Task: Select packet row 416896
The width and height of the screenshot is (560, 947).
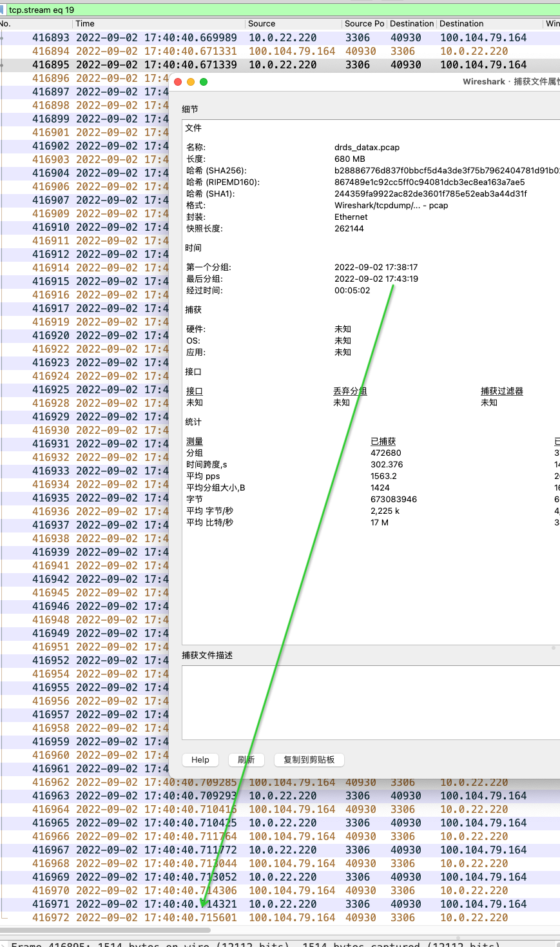Action: [84, 79]
